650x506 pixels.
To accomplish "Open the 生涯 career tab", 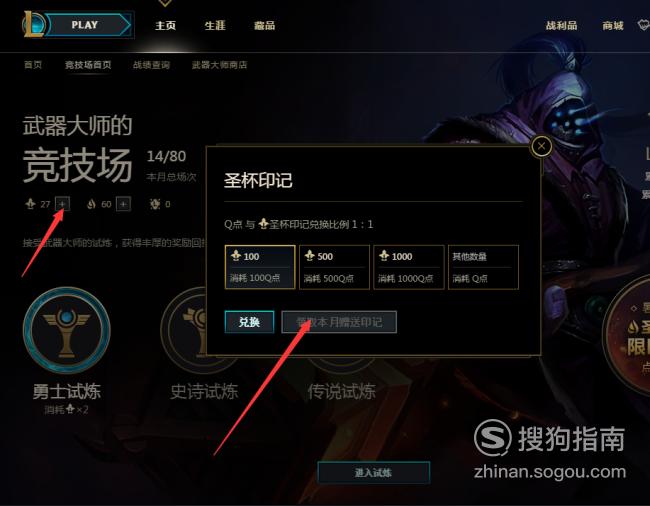I will 215,25.
